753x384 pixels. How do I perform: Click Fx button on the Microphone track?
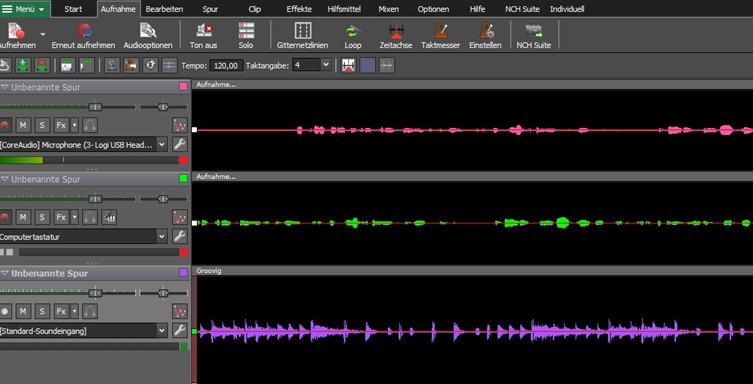[x=61, y=125]
